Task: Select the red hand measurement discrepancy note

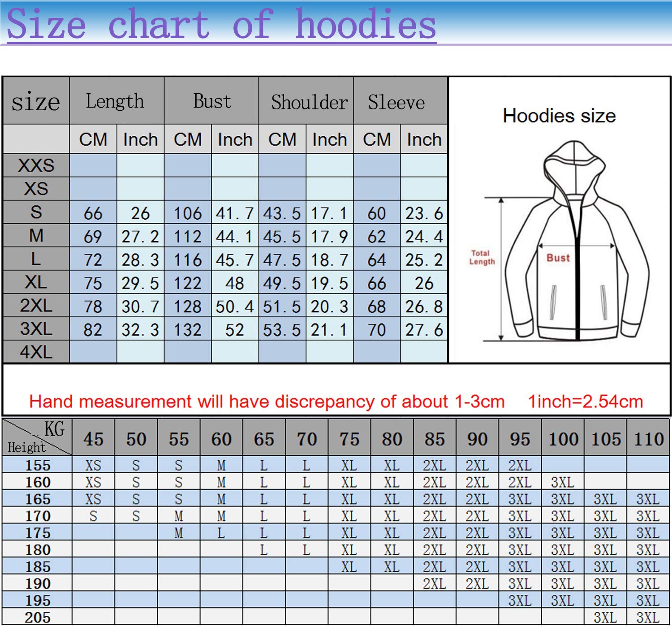Action: [267, 401]
